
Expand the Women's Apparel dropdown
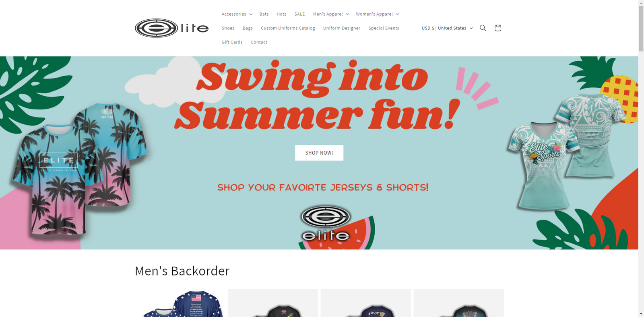(378, 14)
